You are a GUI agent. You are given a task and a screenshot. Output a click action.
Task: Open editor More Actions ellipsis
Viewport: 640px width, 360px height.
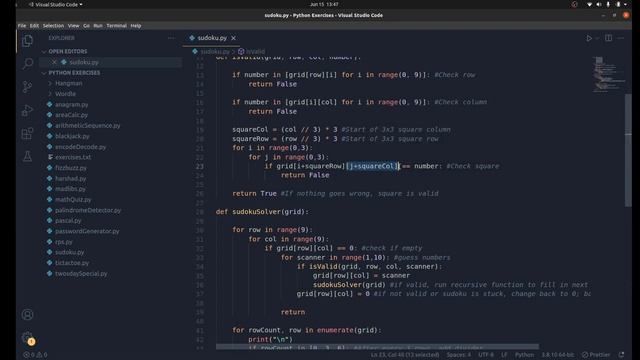(x=621, y=38)
